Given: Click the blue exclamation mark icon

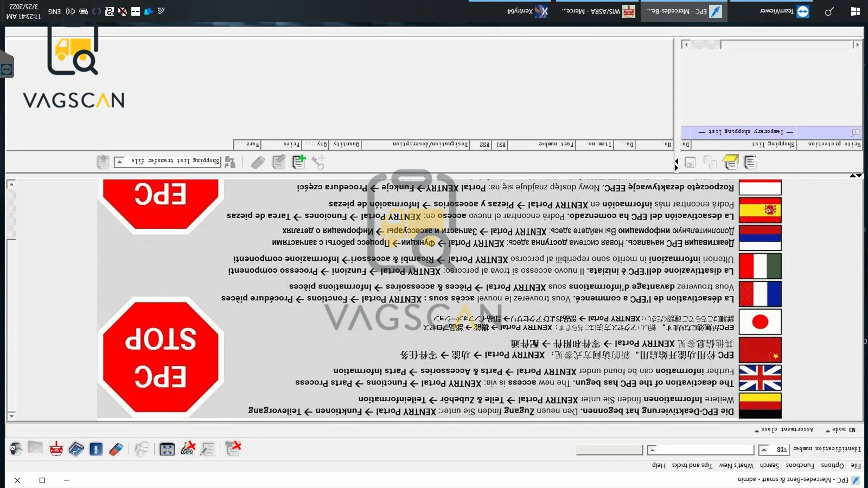Looking at the screenshot, I should tap(96, 449).
